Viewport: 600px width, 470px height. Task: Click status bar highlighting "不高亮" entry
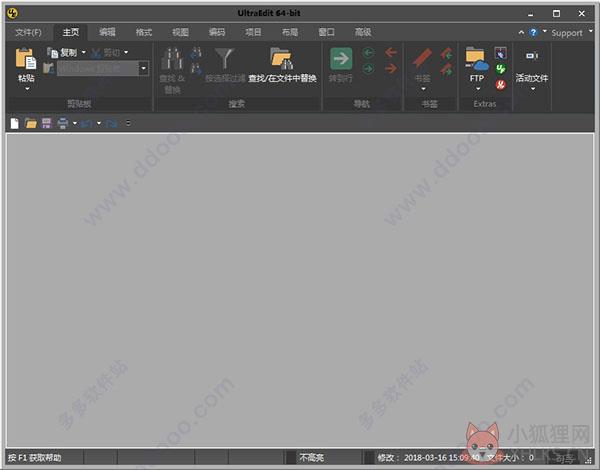311,458
